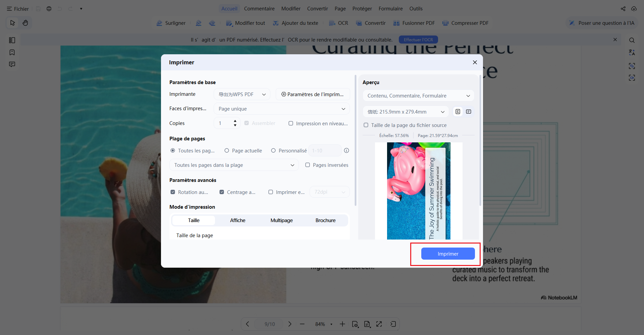This screenshot has width=644, height=335.
Task: Open the Protéger menu tab
Action: pyautogui.click(x=362, y=9)
